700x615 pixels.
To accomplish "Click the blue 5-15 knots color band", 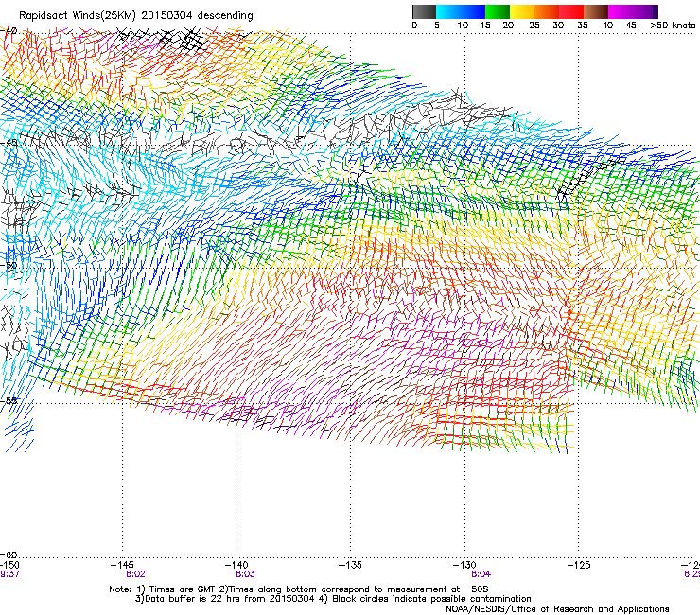I will pos(461,11).
